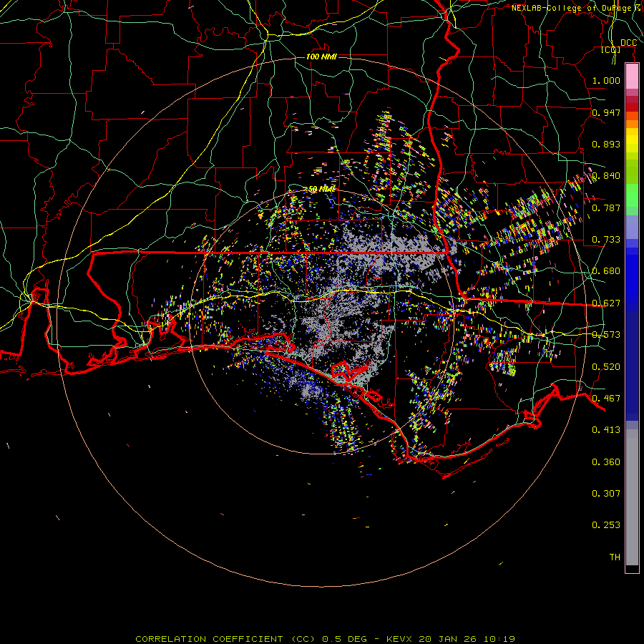Click the 100 NMI range ring label
The height and width of the screenshot is (644, 644).
point(321,57)
